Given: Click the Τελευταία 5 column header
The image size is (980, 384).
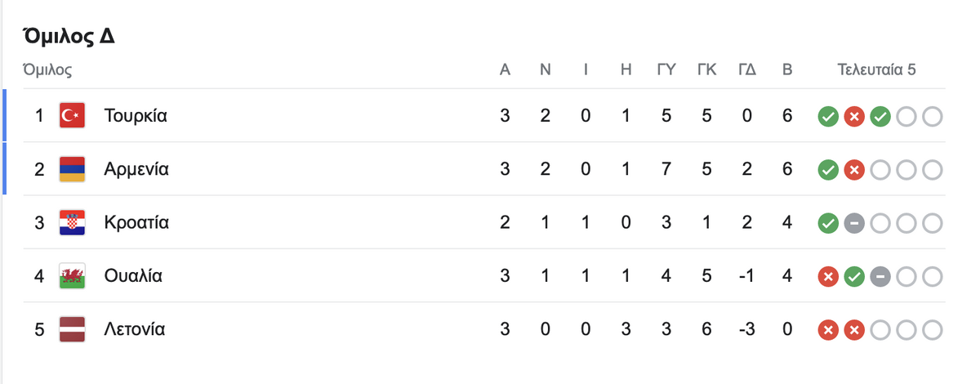Looking at the screenshot, I should click(x=877, y=70).
